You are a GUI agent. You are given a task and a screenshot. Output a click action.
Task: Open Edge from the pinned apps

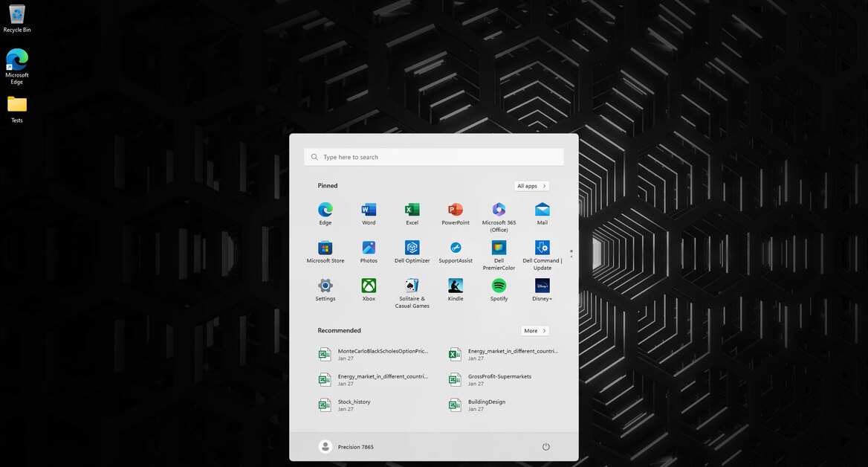pyautogui.click(x=325, y=214)
